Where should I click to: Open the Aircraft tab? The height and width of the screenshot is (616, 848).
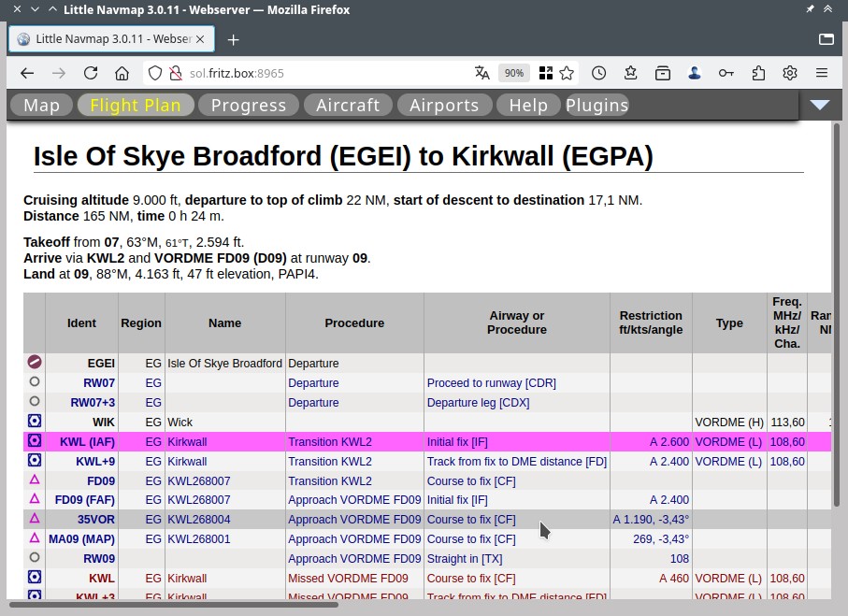[x=348, y=105]
